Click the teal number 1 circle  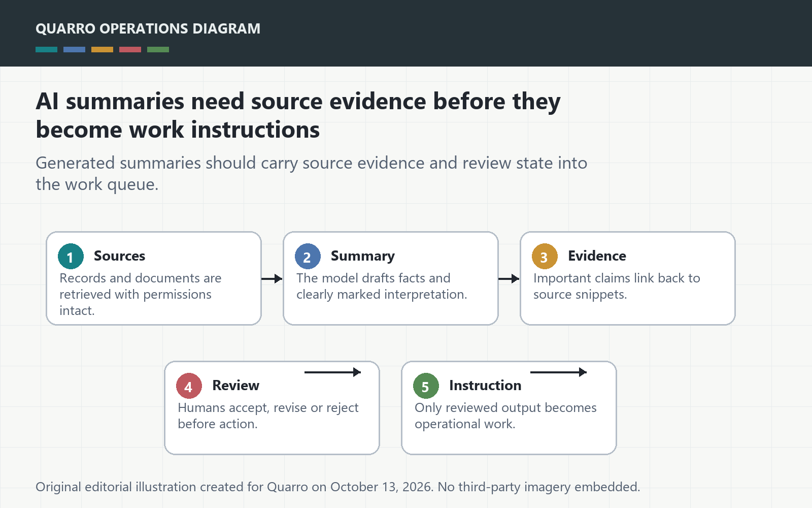(x=71, y=257)
